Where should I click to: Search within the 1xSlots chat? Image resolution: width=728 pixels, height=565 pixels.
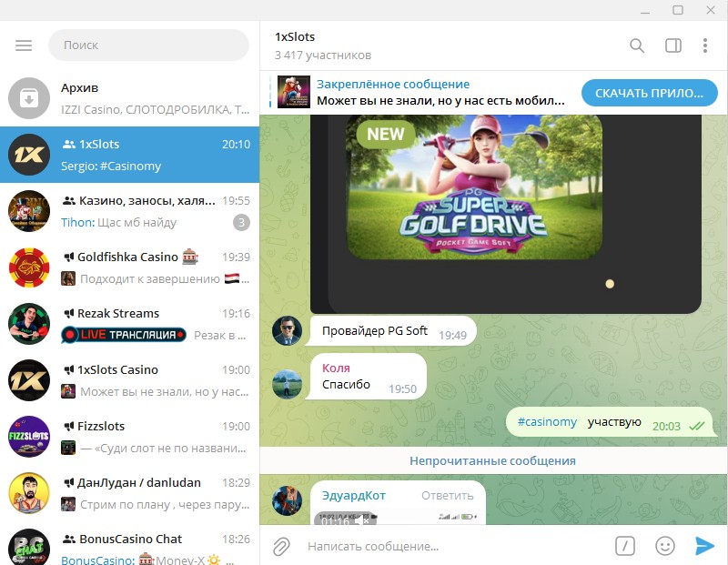[x=636, y=45]
